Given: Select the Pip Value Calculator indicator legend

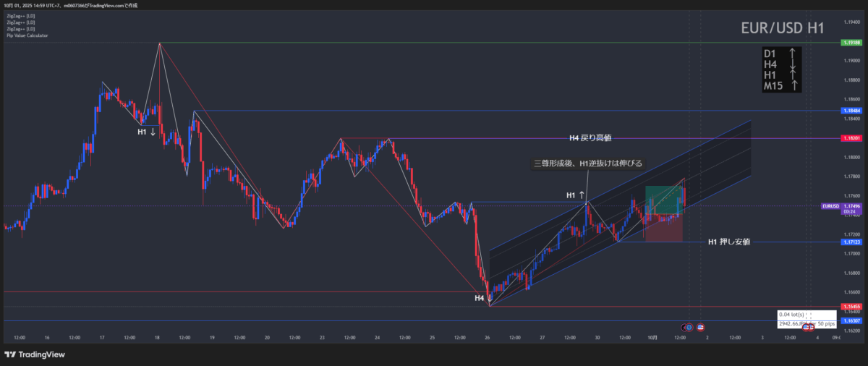Looking at the screenshot, I should click(x=27, y=35).
